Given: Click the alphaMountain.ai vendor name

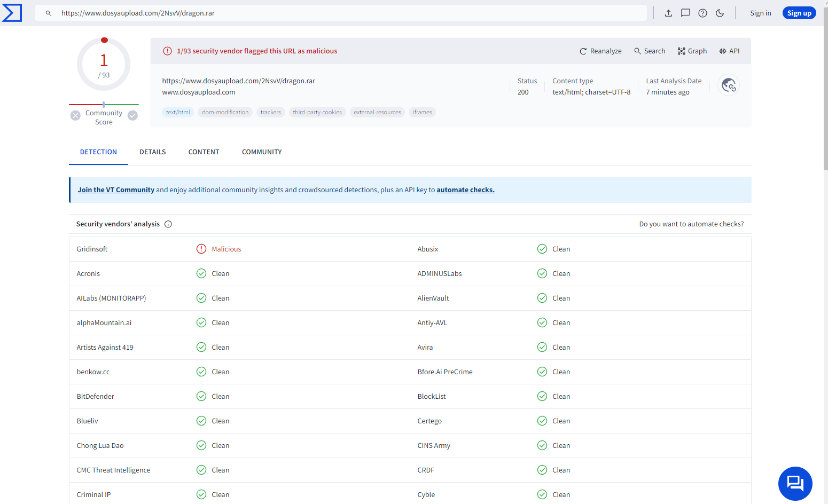Looking at the screenshot, I should coord(104,323).
